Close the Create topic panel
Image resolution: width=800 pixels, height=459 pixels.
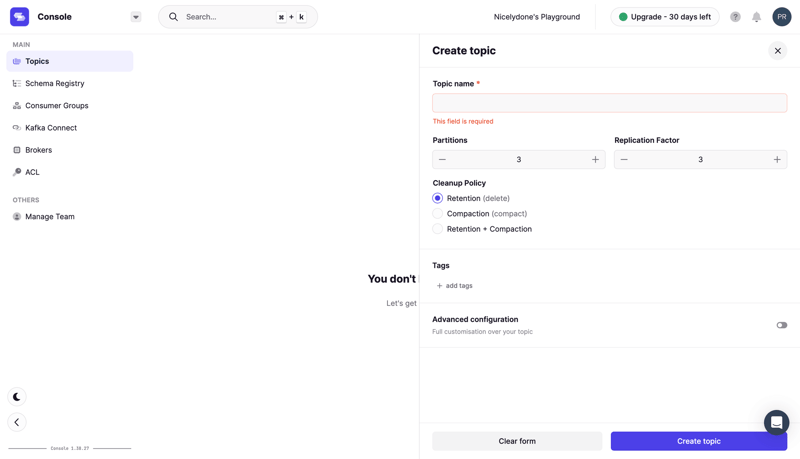[x=778, y=50]
